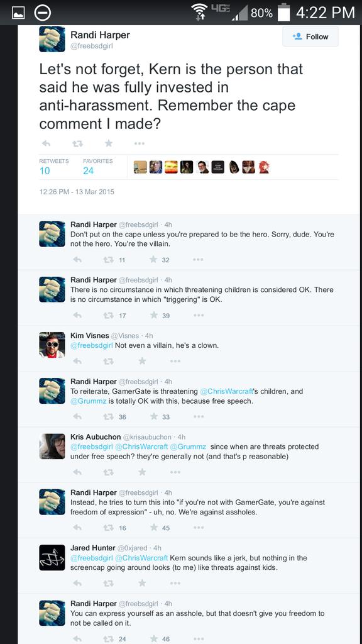Click Follow button for Randi Harper
Image resolution: width=362 pixels, height=644 pixels.
pyautogui.click(x=310, y=36)
